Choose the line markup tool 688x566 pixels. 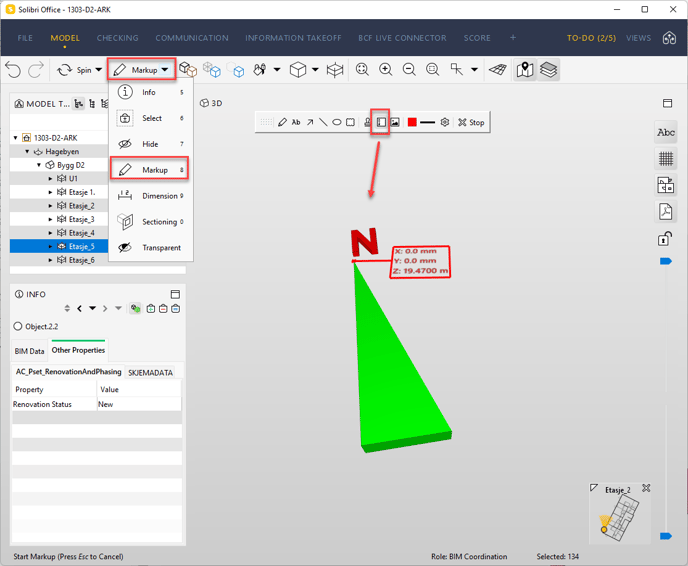click(x=323, y=122)
